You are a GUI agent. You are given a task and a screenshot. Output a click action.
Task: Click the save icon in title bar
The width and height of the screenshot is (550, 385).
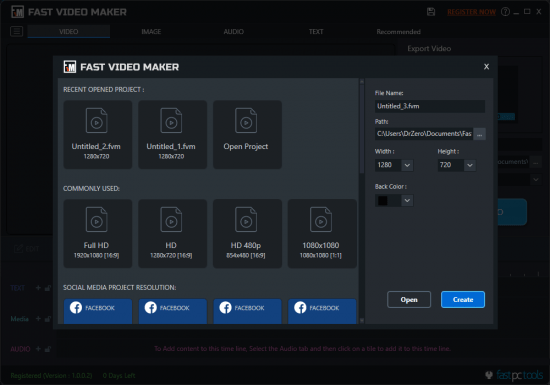(431, 12)
